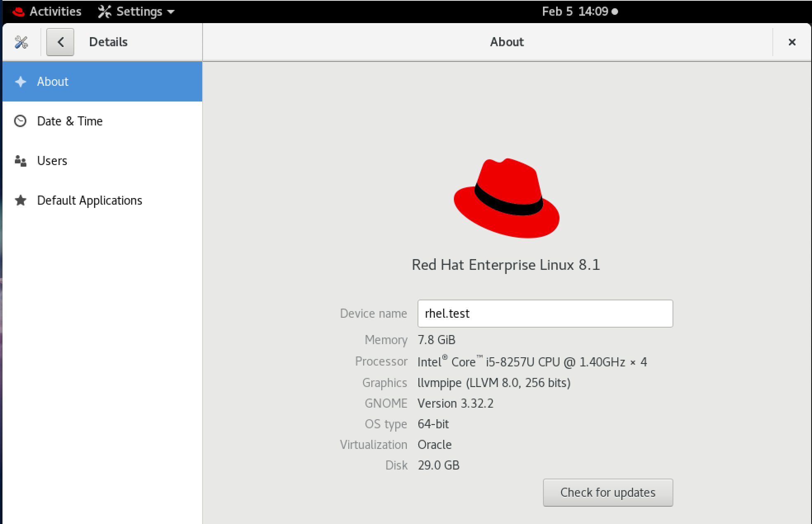Edit the Device name field showing rhel.test
The image size is (812, 524).
coord(545,314)
